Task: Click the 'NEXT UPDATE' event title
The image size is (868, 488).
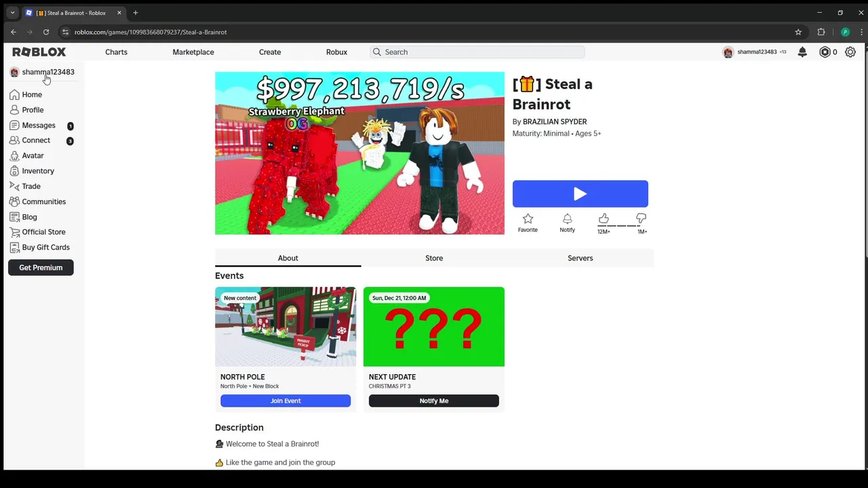Action: tap(392, 377)
